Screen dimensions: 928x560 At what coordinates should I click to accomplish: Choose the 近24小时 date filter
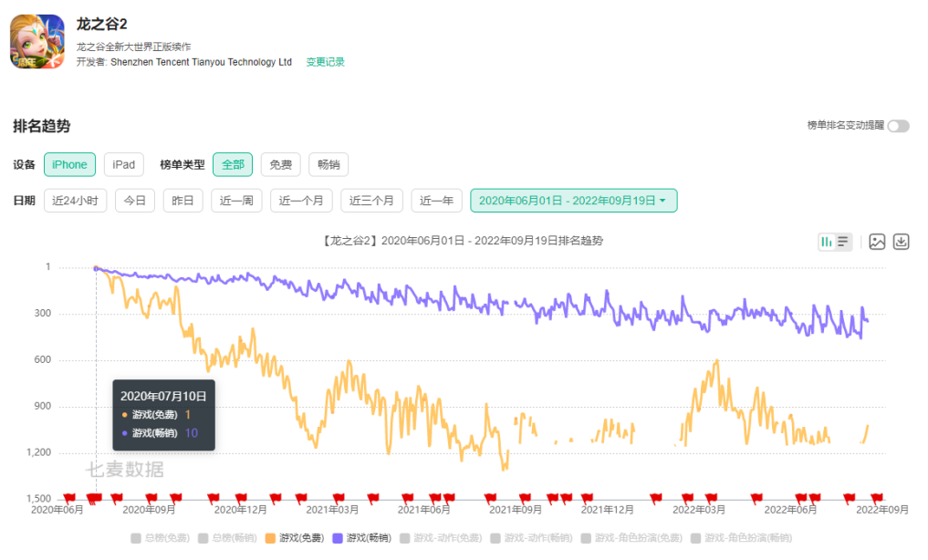75,201
